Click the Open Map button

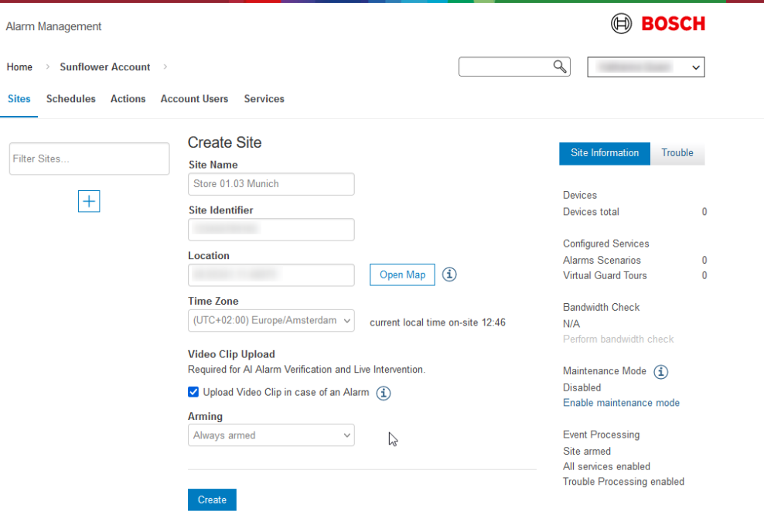(x=402, y=275)
